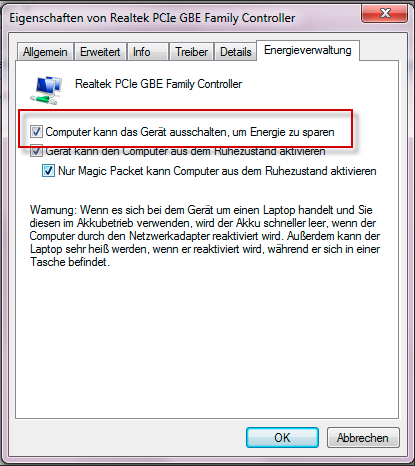Close the properties dialog with the red X

click(x=385, y=13)
